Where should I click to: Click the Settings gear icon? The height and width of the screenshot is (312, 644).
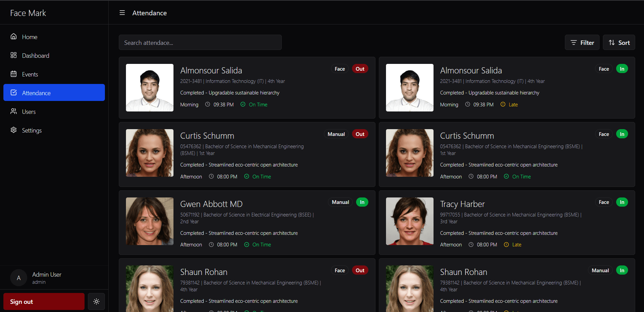(x=14, y=130)
